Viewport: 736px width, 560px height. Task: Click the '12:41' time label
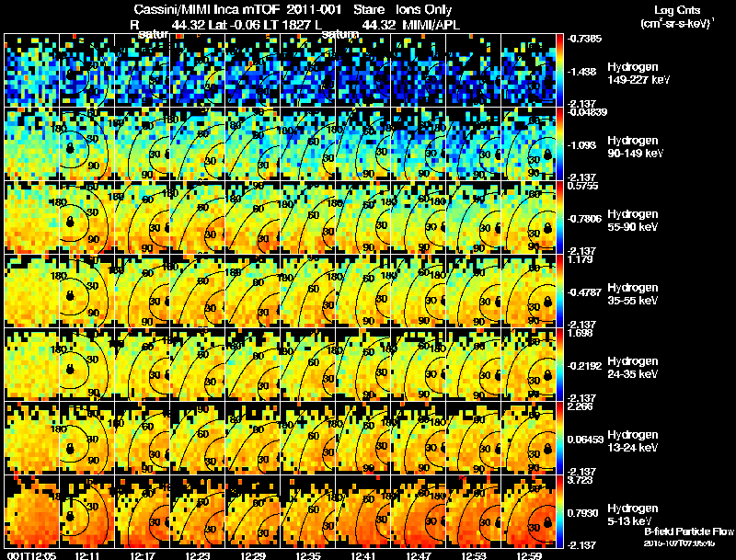pyautogui.click(x=363, y=555)
